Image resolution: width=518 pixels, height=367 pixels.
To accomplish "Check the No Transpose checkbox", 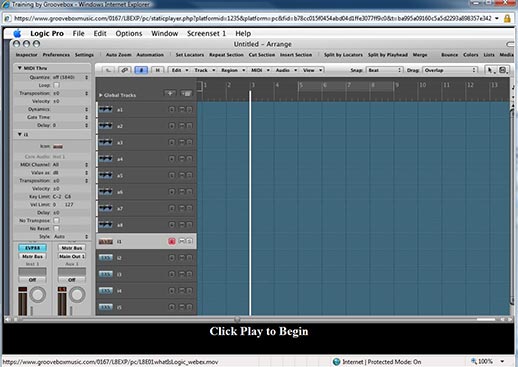I will (x=56, y=220).
